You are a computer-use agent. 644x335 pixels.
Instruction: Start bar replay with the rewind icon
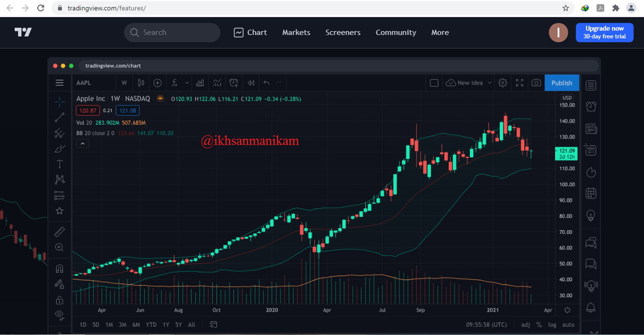251,83
